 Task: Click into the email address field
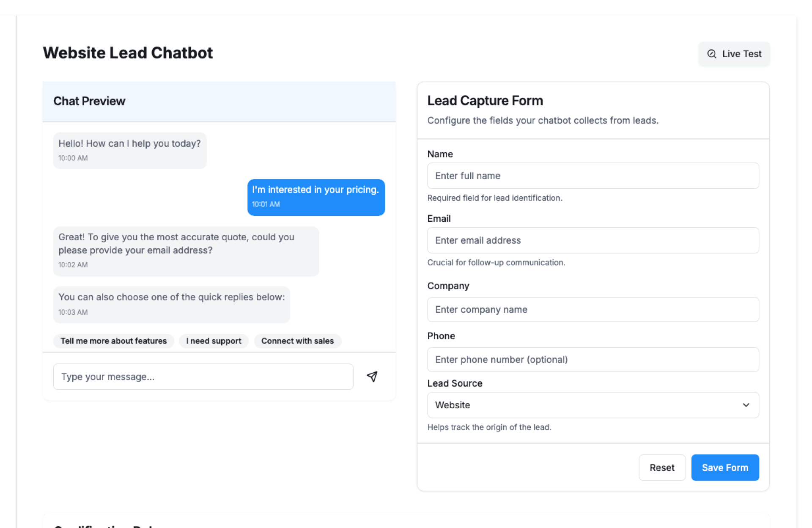click(593, 240)
